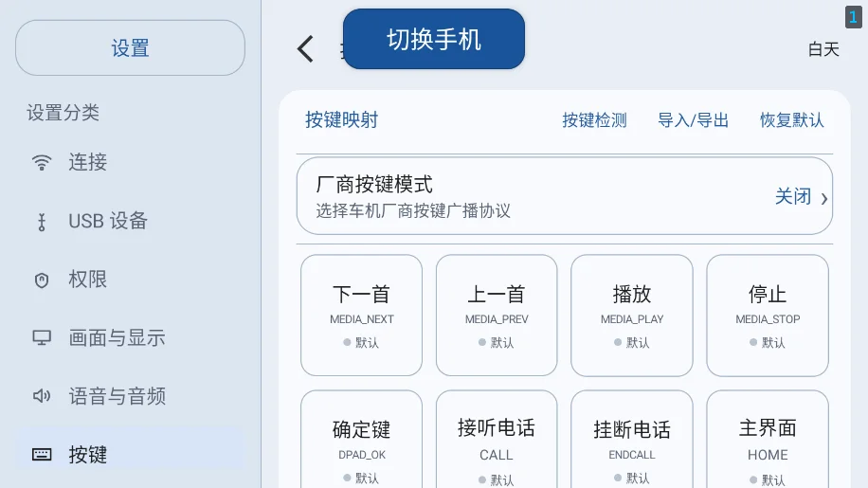Screen dimensions: 868x488
Task: Select USB 设备 category
Action: point(130,222)
